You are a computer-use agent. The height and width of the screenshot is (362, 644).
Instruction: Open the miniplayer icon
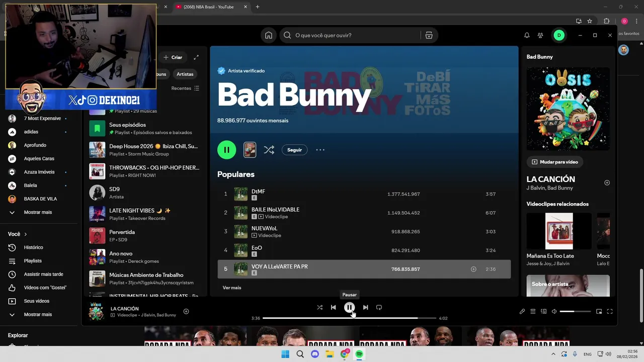pos(599,311)
